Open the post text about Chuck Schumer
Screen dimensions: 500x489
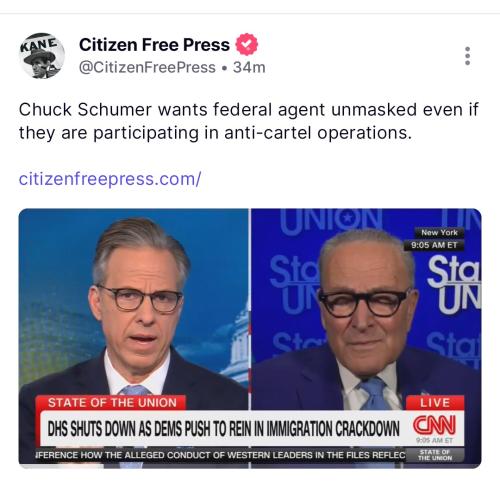pyautogui.click(x=248, y=121)
